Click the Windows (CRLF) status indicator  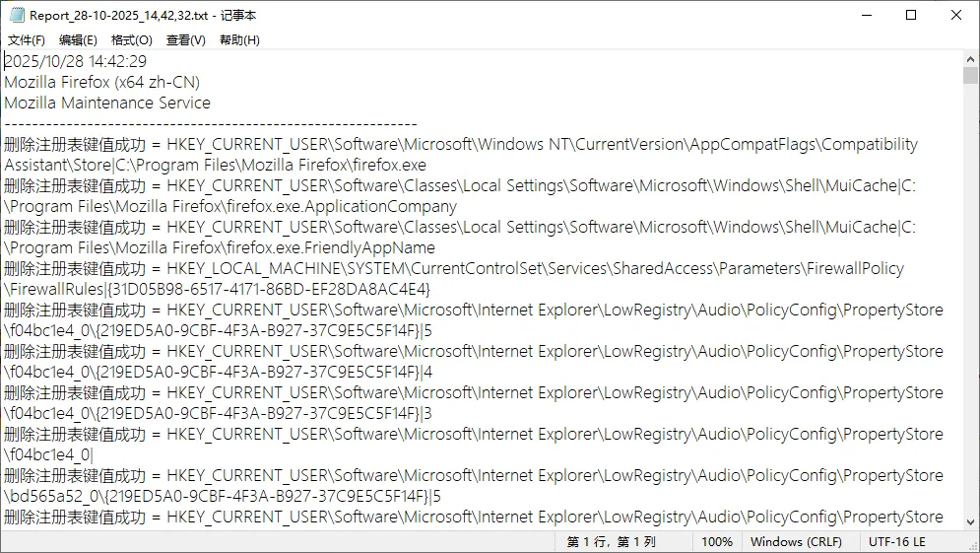pos(796,541)
